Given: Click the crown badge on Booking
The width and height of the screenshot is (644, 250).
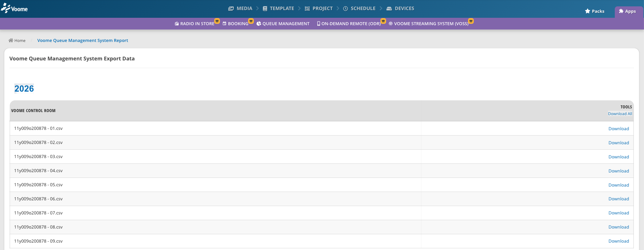Looking at the screenshot, I should (251, 21).
